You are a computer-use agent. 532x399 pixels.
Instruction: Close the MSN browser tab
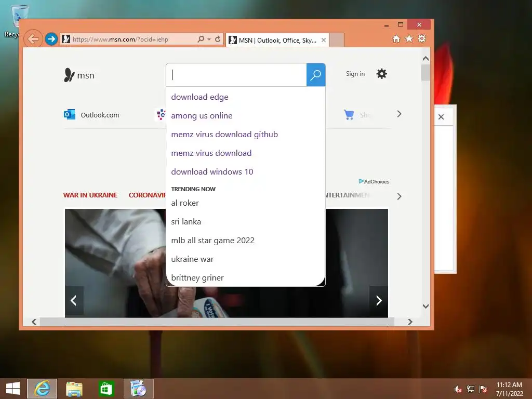point(324,40)
